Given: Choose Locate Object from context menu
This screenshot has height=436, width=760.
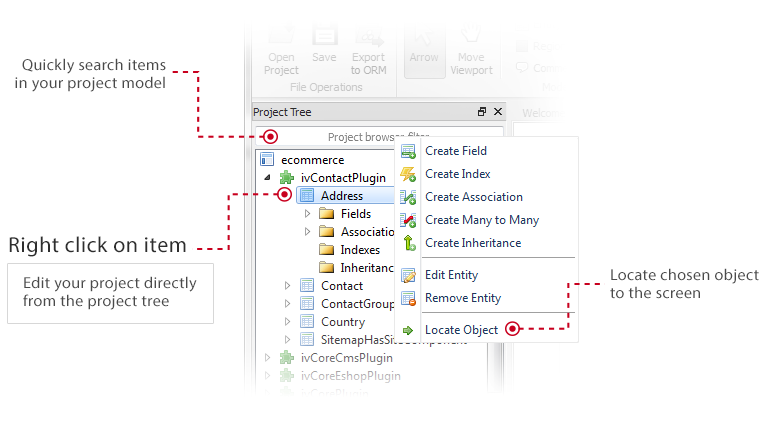Looking at the screenshot, I should coord(461,330).
